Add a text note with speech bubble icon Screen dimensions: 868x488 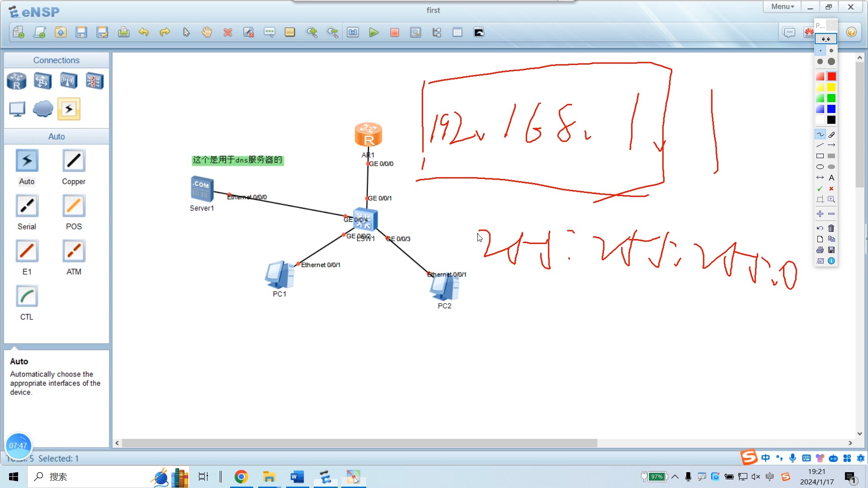pos(269,32)
